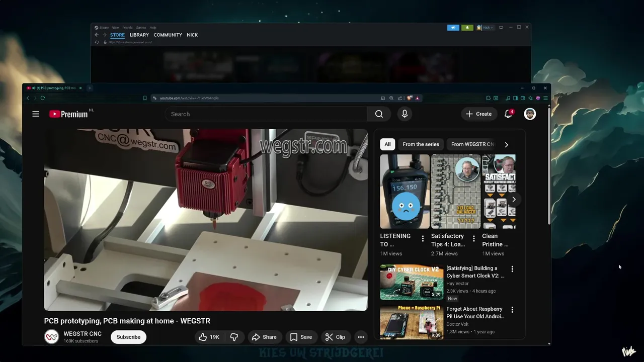Open Friends menu in Steam window
The image size is (644, 362).
127,28
